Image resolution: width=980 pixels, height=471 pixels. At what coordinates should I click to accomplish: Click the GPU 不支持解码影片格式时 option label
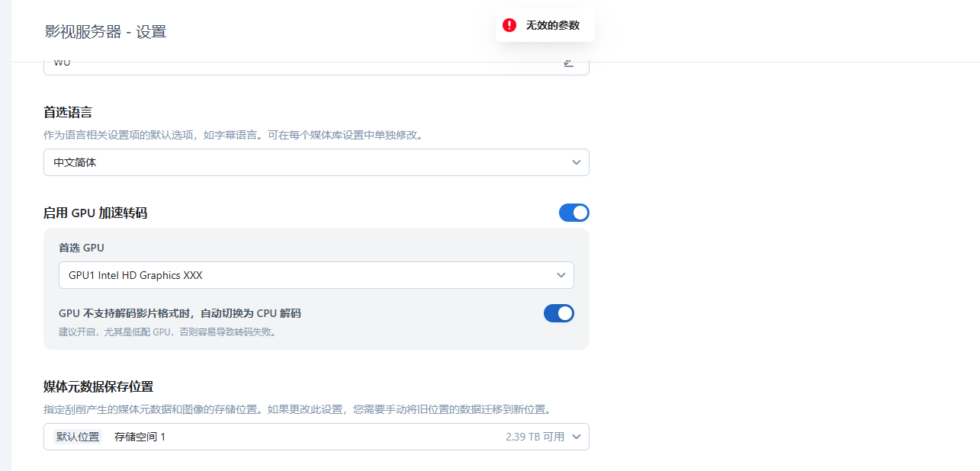pyautogui.click(x=180, y=313)
